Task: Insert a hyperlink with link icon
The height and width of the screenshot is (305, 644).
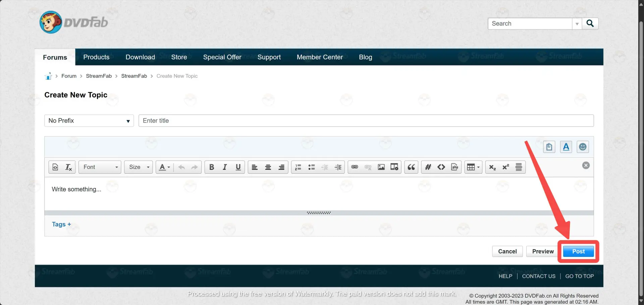Action: pos(355,167)
